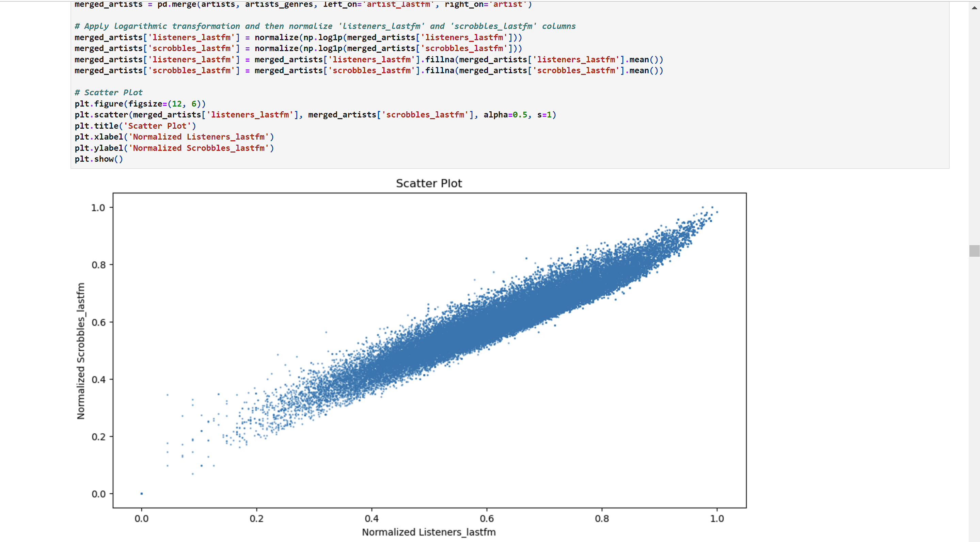This screenshot has width=980, height=542.
Task: Click the plt.show() line
Action: click(x=98, y=159)
